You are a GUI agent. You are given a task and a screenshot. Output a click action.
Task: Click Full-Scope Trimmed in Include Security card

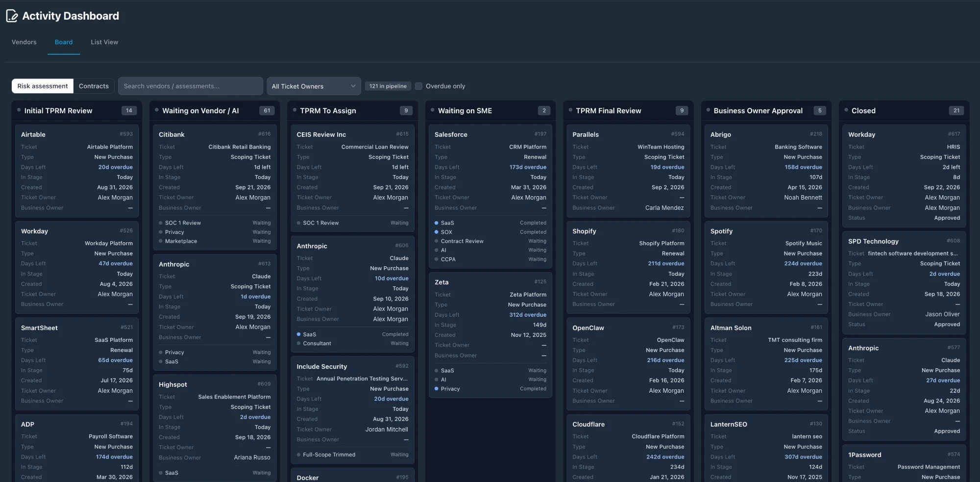click(329, 455)
